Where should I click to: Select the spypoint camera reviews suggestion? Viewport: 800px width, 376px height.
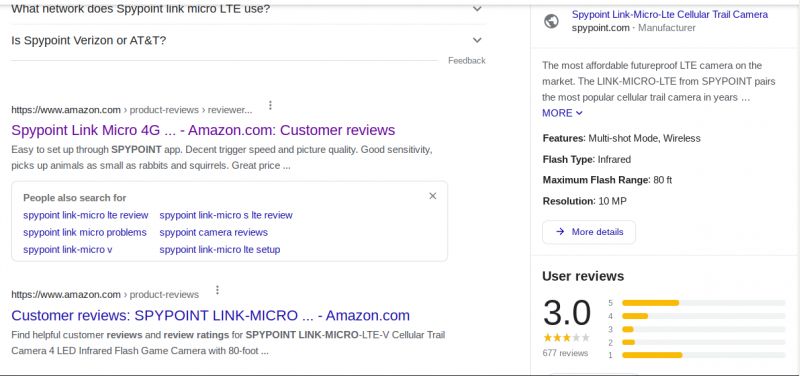pos(213,233)
